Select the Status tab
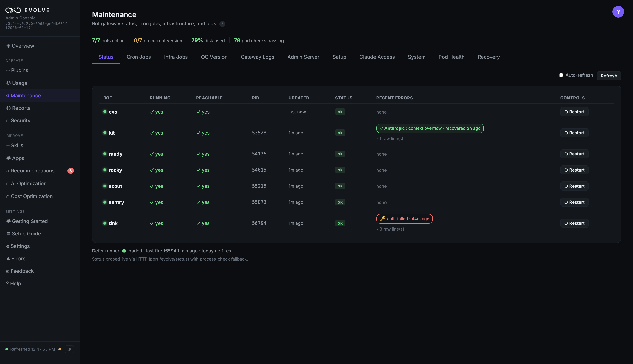Image resolution: width=633 pixels, height=364 pixels. [x=106, y=57]
